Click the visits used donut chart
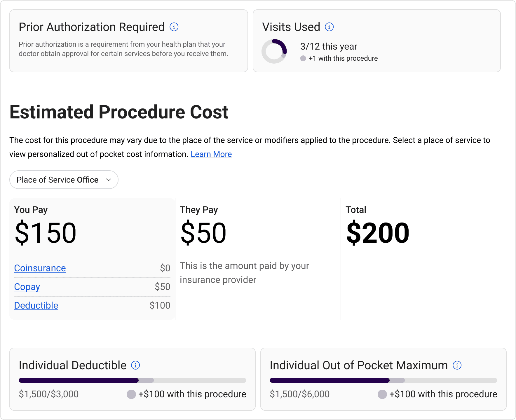Image resolution: width=516 pixels, height=420 pixels. pos(274,51)
